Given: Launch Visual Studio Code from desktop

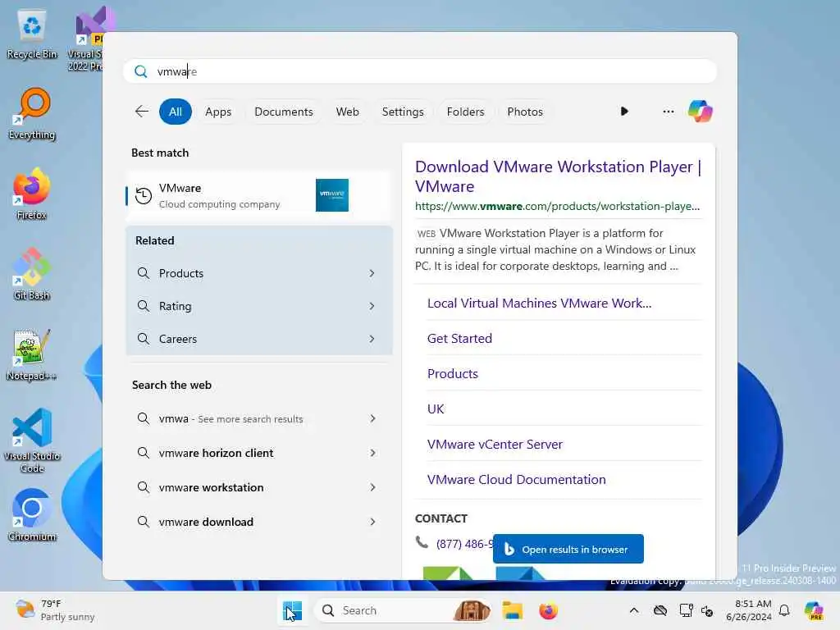Looking at the screenshot, I should [32, 441].
